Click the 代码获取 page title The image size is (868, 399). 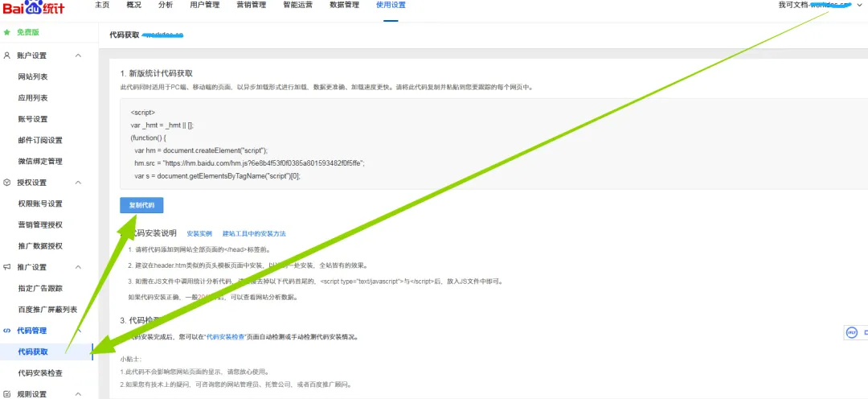pyautogui.click(x=124, y=35)
